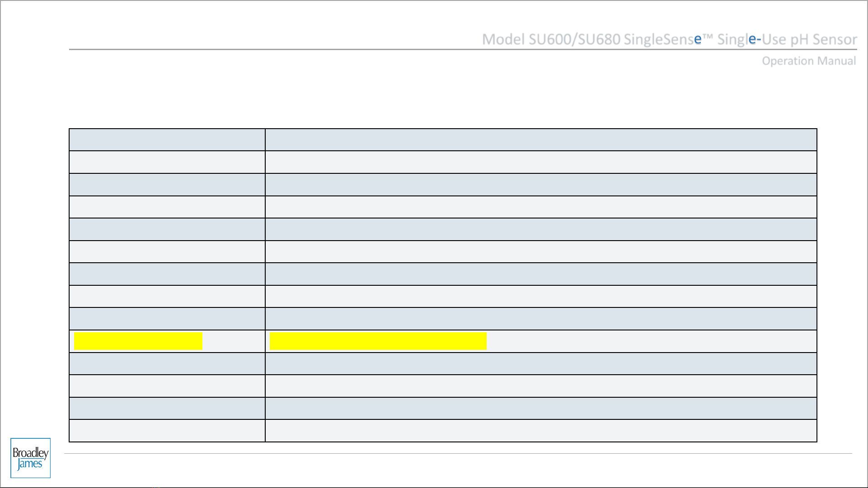Image resolution: width=868 pixels, height=488 pixels.
Task: Click the Broadley James logo
Action: point(30,458)
